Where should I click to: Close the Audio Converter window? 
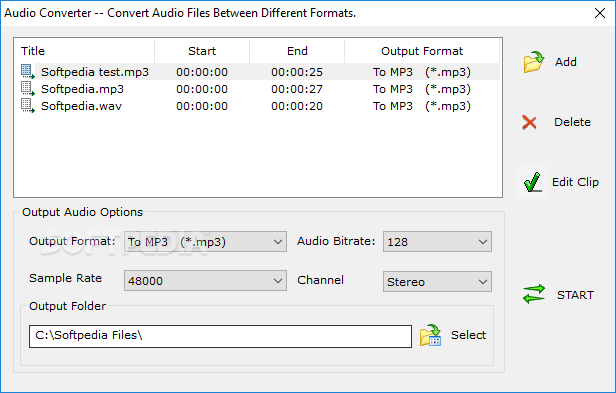600,13
